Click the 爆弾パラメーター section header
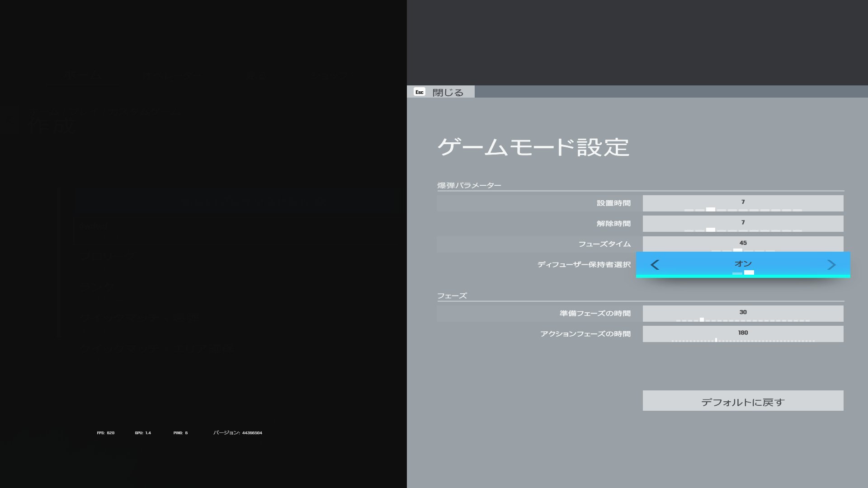 (469, 185)
